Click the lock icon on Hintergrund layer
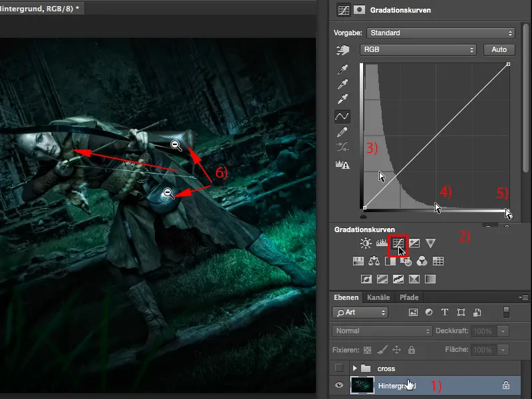This screenshot has width=532, height=399. 506,385
